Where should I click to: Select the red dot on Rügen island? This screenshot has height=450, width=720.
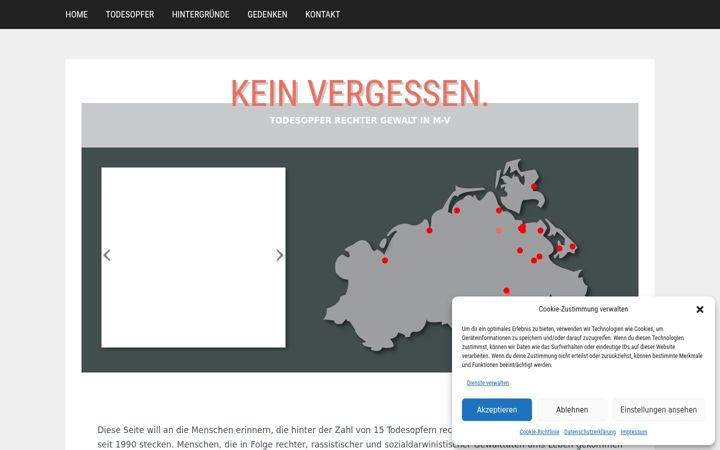(x=534, y=186)
